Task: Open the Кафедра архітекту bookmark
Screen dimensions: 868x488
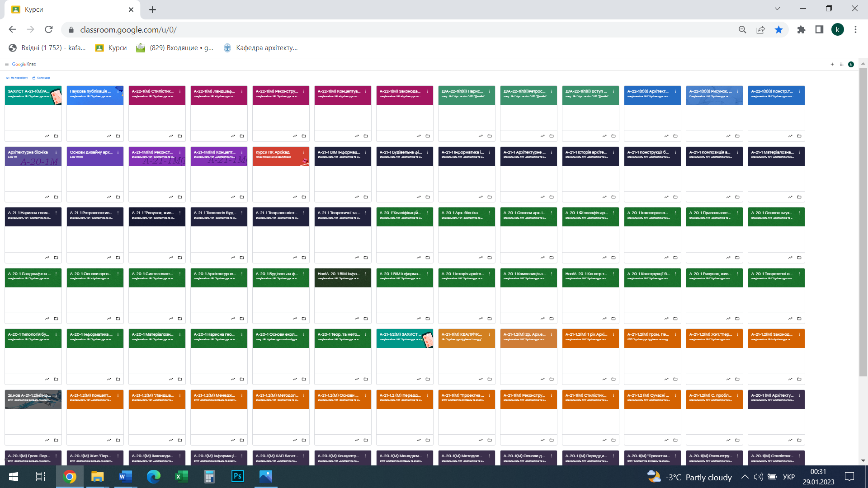Action: [x=261, y=48]
